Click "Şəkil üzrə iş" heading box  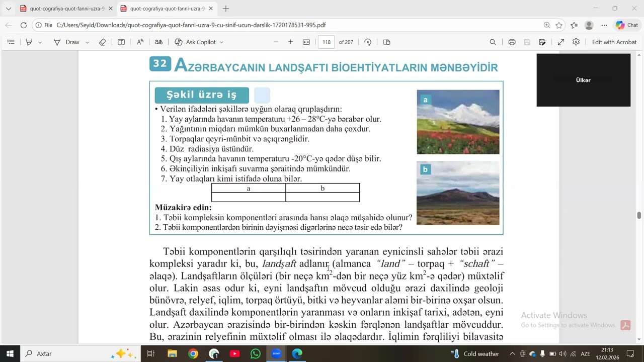click(202, 95)
